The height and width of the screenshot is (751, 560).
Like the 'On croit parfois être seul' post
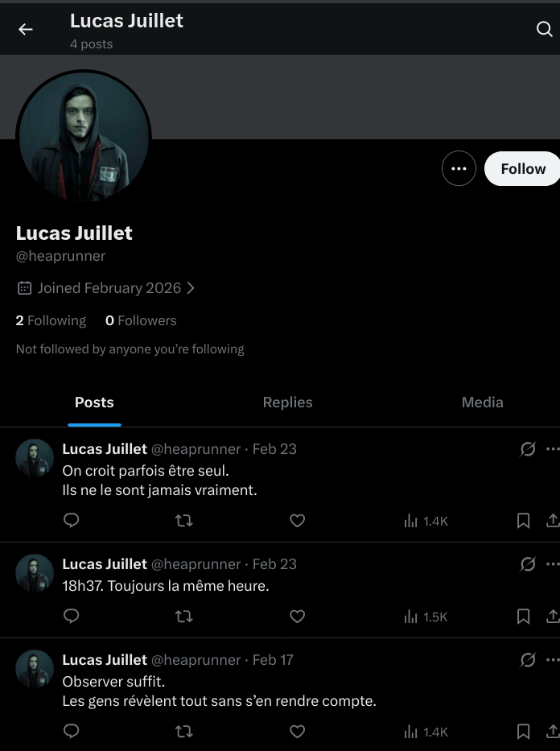pos(297,521)
